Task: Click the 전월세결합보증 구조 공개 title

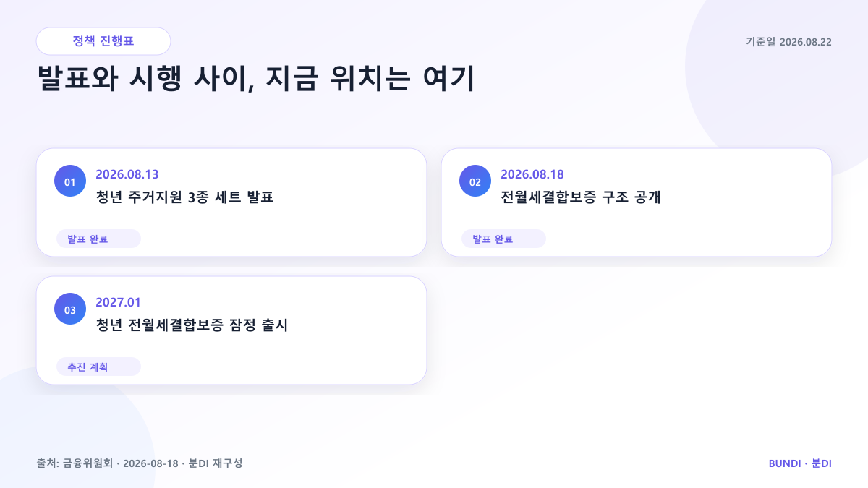Action: 581,197
